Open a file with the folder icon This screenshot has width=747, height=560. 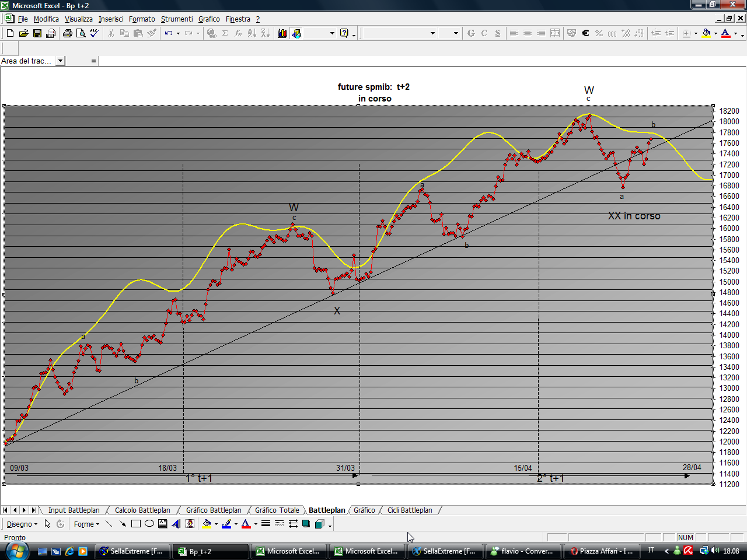pos(23,33)
